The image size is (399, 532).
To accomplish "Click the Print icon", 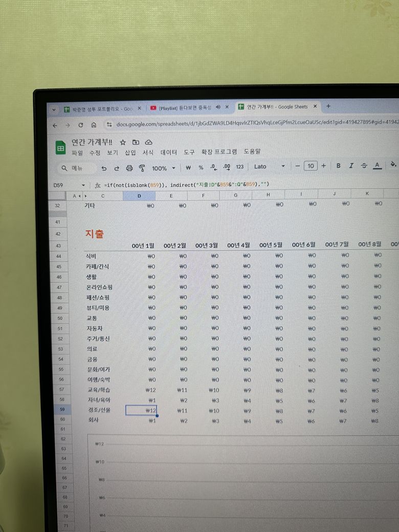I will pyautogui.click(x=129, y=168).
